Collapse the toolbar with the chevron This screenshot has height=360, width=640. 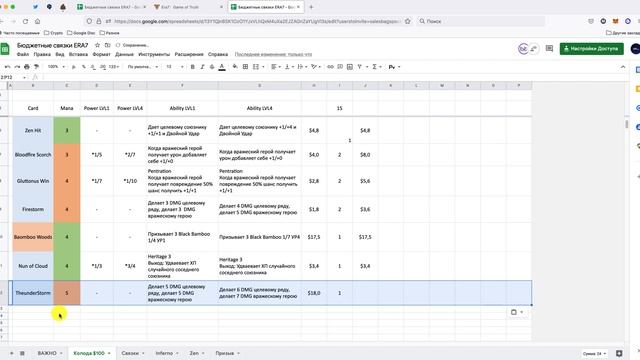pos(623,67)
